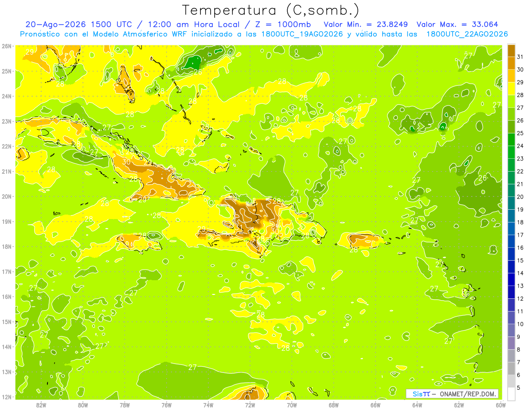Pick the green swatch between 26 and 27

(x=511, y=114)
